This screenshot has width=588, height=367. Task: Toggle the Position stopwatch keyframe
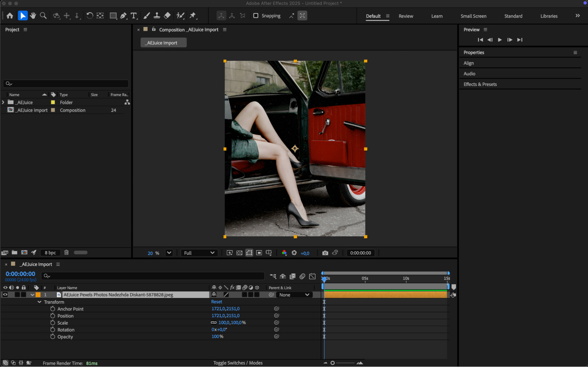[x=53, y=316]
